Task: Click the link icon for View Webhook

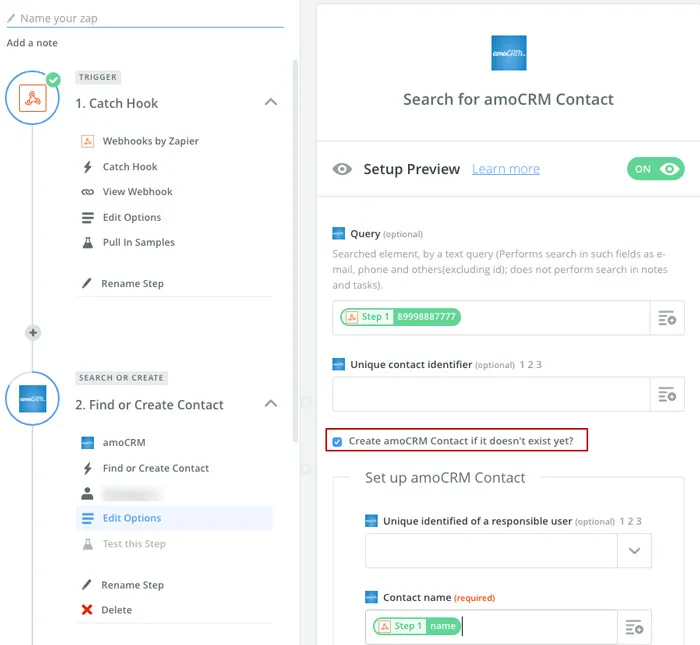Action: [x=88, y=192]
